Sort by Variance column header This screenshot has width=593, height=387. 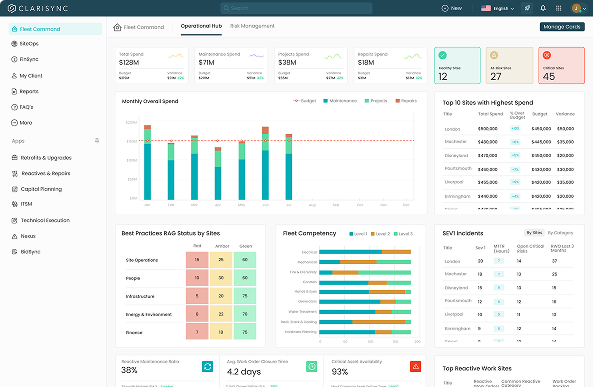click(565, 114)
